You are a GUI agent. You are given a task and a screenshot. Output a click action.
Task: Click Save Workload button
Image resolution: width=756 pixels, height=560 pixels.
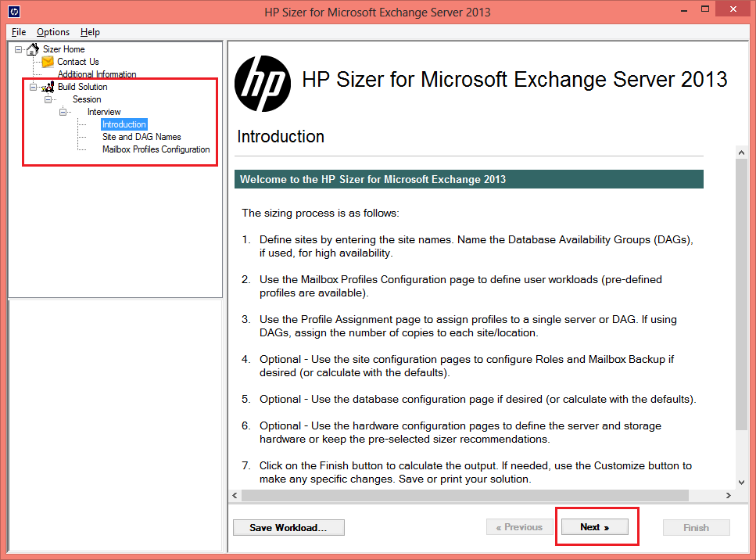coord(288,528)
